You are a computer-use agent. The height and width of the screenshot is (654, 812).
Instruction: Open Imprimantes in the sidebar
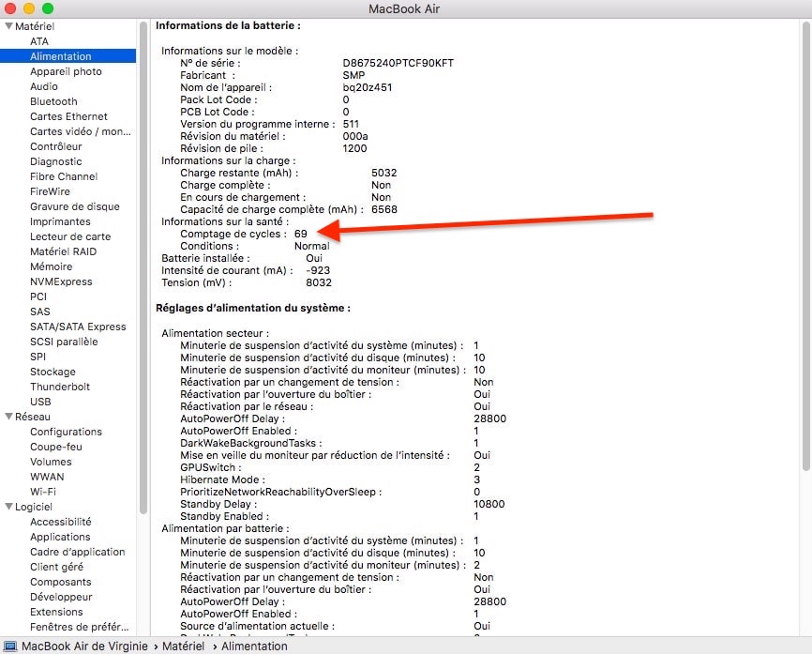(60, 221)
